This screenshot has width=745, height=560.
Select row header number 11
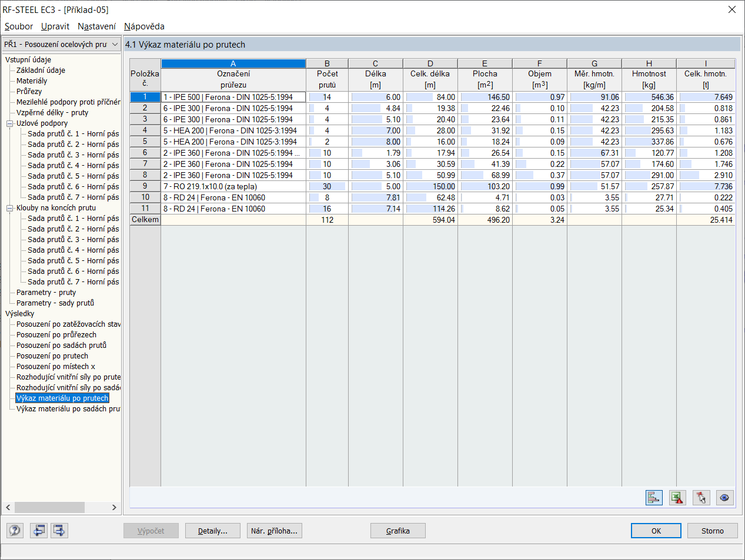pos(145,209)
